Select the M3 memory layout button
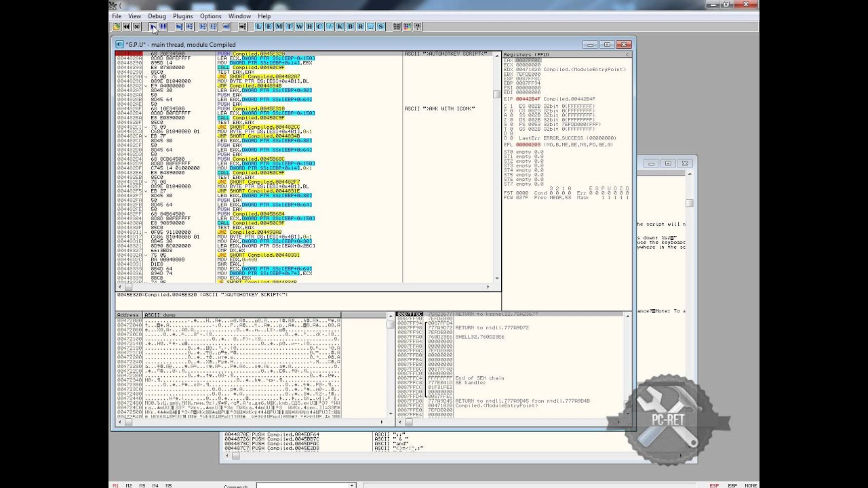Image resolution: width=868 pixels, height=488 pixels. tap(142, 485)
